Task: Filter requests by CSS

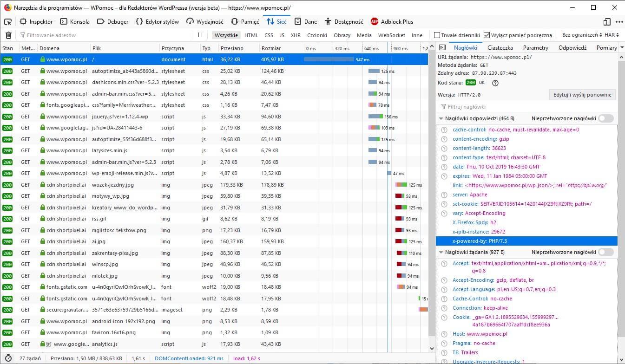Action: pos(269,35)
